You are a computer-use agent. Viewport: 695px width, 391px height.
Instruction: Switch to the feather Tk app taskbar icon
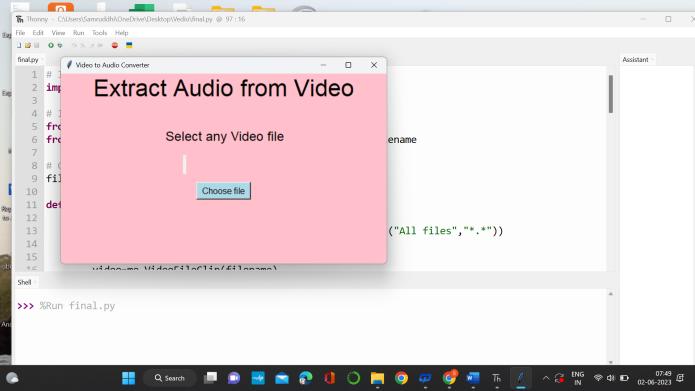pyautogui.click(x=520, y=378)
